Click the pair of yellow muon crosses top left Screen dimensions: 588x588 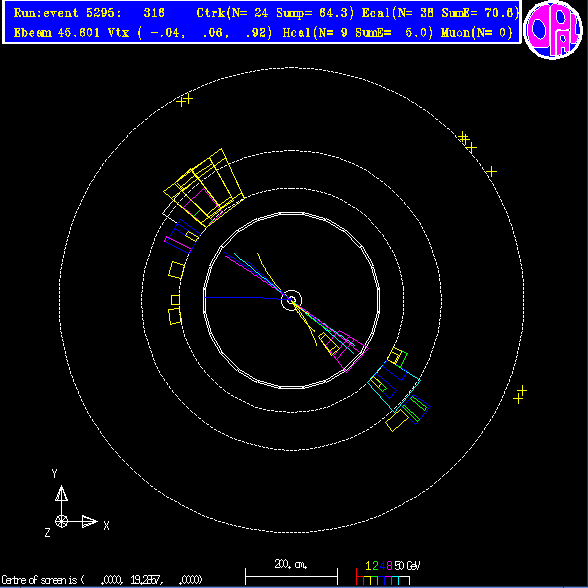(x=184, y=100)
